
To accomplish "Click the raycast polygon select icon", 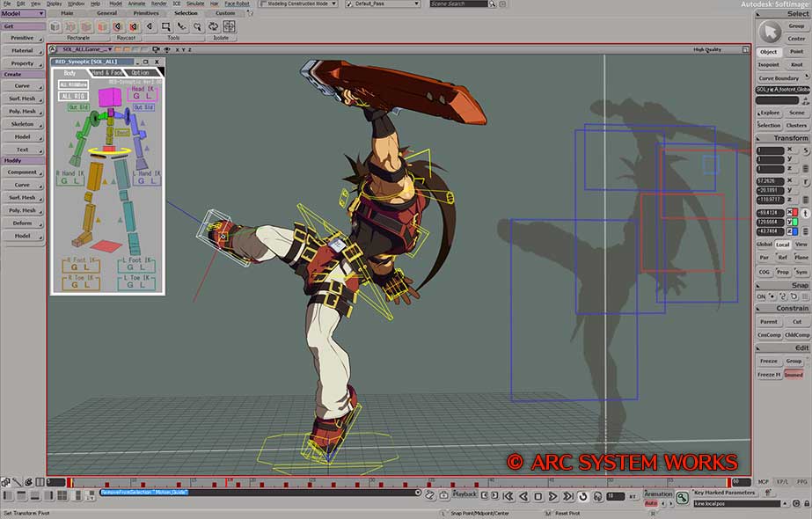I will [134, 26].
